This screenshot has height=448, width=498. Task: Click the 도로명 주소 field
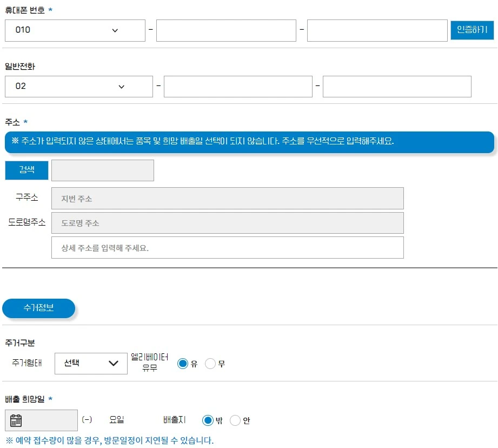point(228,223)
